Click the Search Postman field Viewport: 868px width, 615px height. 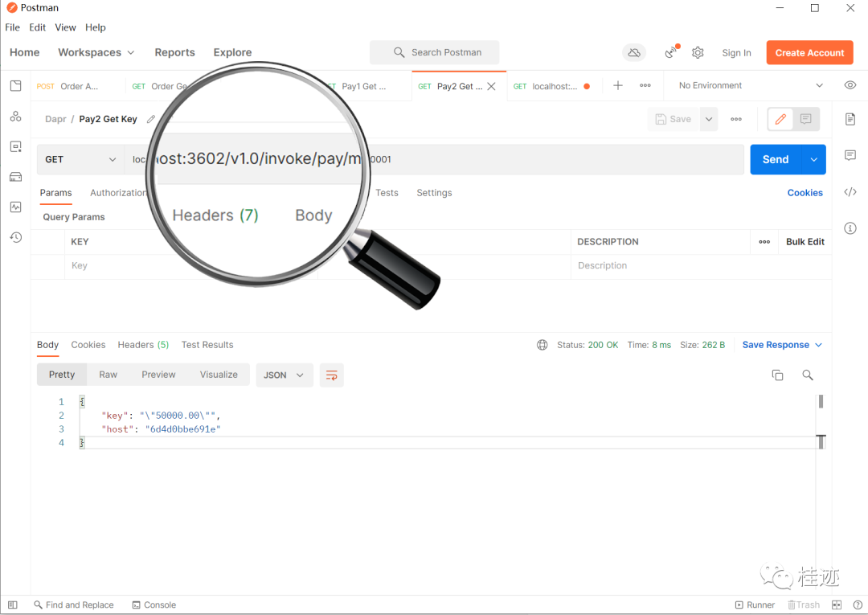tap(435, 52)
